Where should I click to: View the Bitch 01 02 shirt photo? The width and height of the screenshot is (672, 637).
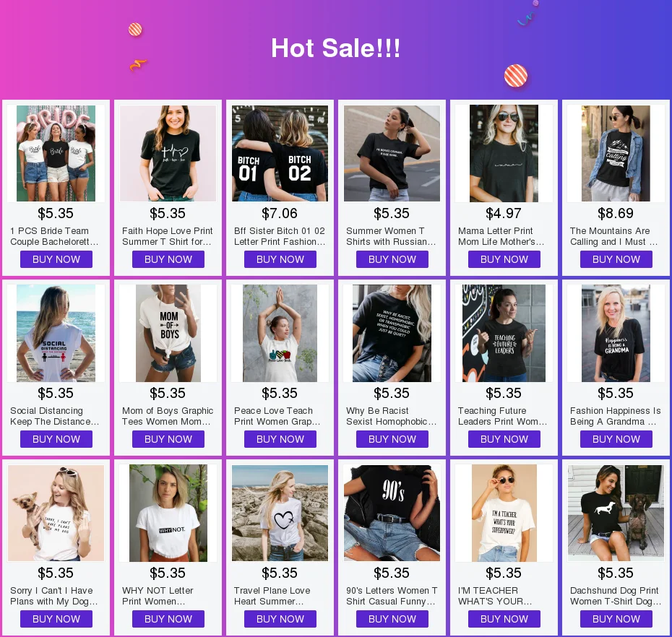click(x=280, y=153)
